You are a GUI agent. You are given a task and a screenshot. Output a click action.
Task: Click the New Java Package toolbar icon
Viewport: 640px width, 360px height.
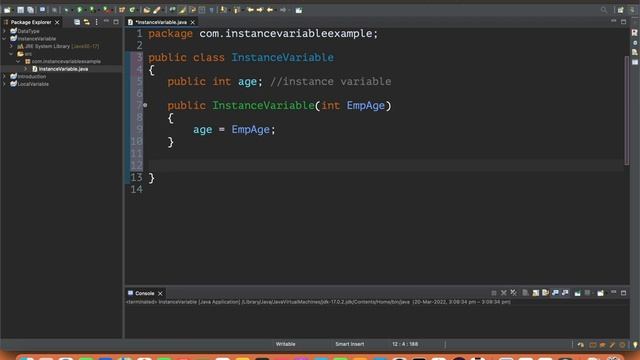(122, 10)
